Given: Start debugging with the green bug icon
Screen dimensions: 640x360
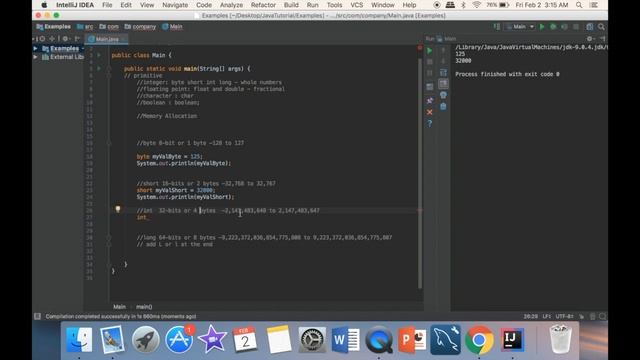Looking at the screenshot, I should pos(553,27).
